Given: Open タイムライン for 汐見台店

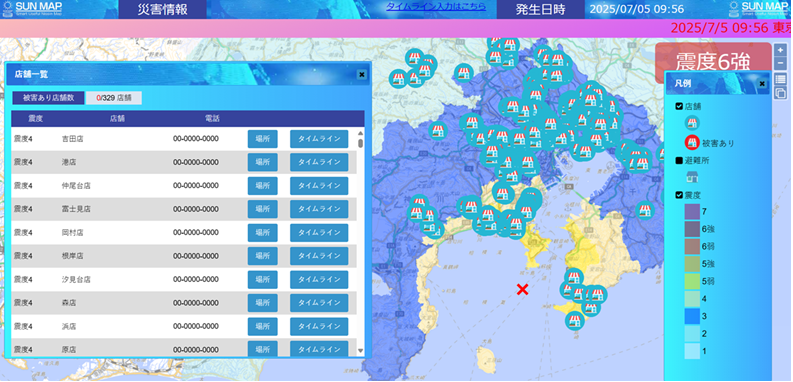Looking at the screenshot, I should click(319, 279).
